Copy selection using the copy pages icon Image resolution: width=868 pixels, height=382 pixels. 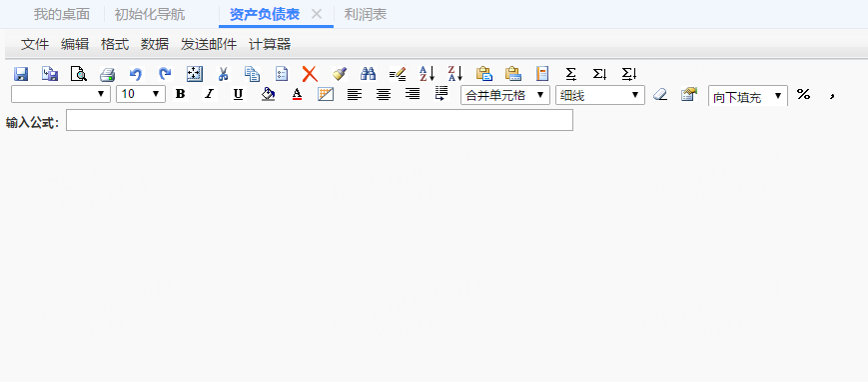252,74
